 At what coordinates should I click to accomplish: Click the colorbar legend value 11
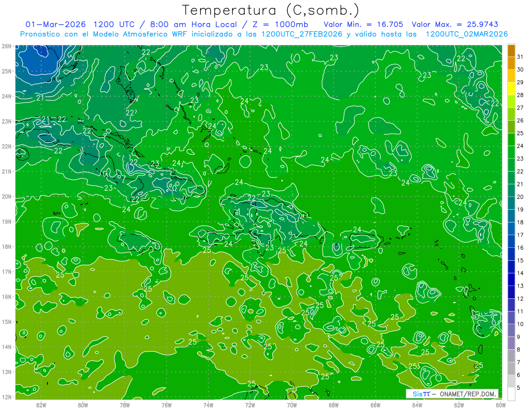(x=520, y=311)
